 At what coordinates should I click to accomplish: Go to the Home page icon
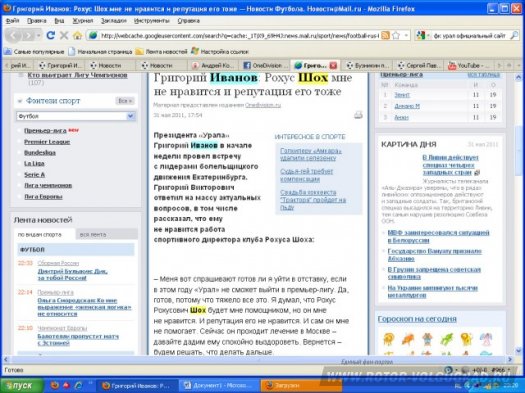77,35
